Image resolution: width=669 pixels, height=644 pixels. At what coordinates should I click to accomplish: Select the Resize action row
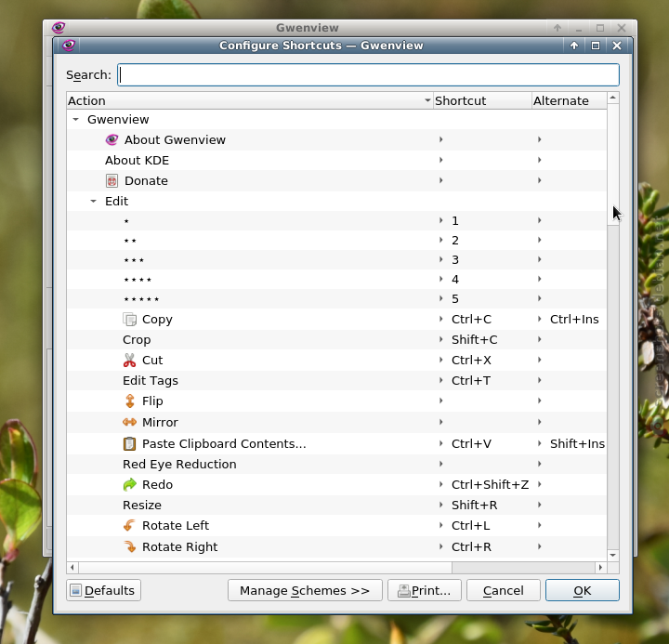pos(336,505)
